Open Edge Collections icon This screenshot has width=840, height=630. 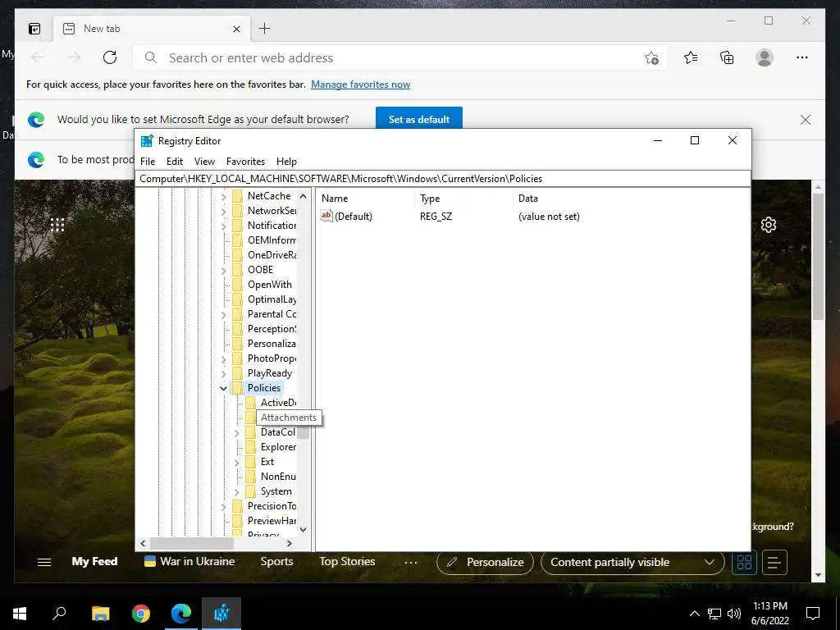pos(727,57)
